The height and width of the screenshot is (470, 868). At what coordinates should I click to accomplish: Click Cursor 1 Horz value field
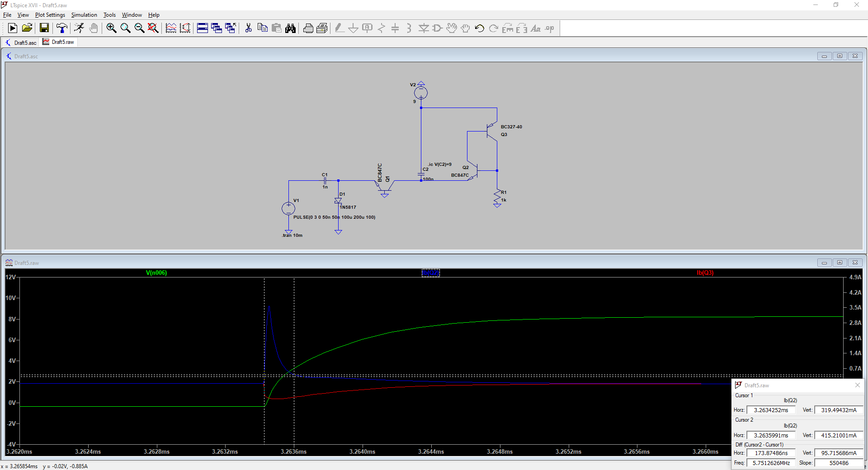coord(771,410)
